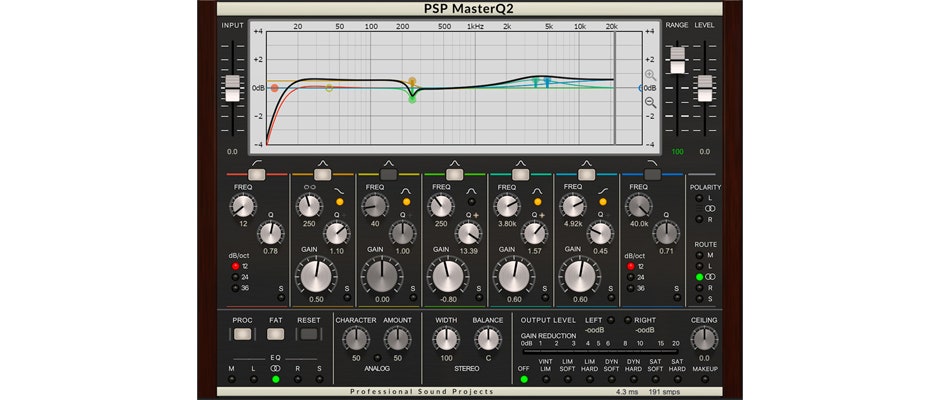Click the CEILING knob
Image resolution: width=940 pixels, height=400 pixels.
tap(703, 338)
